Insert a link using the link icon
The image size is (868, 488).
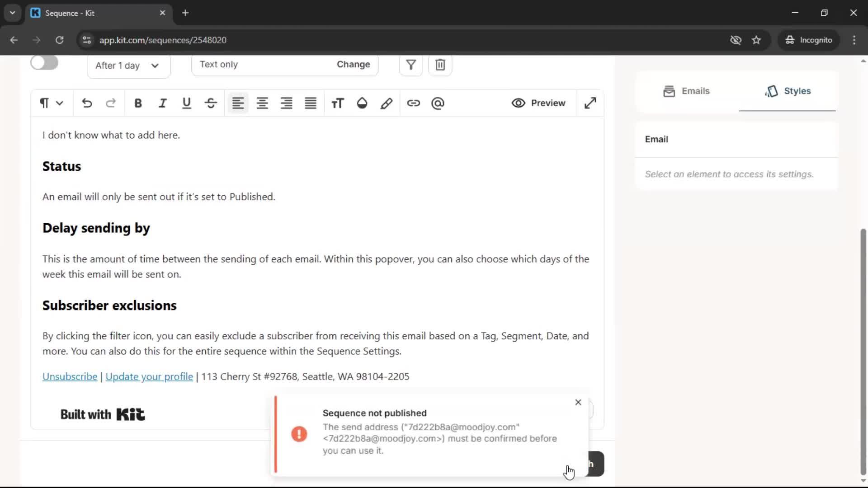pyautogui.click(x=413, y=103)
